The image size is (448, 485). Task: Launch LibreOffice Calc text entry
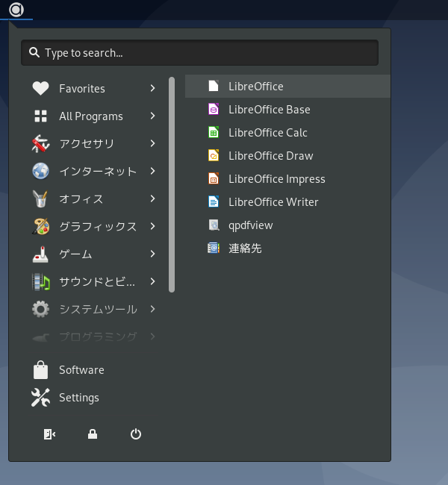pyautogui.click(x=268, y=133)
